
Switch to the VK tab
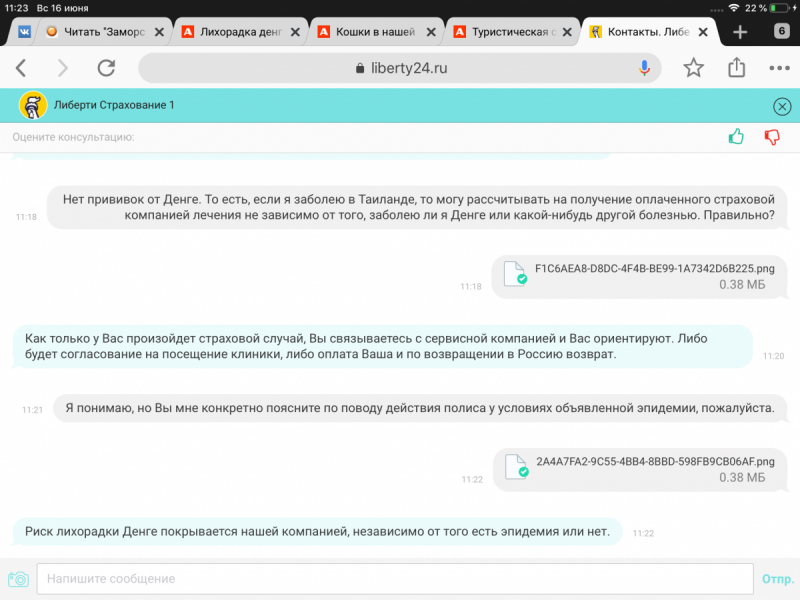click(x=22, y=31)
